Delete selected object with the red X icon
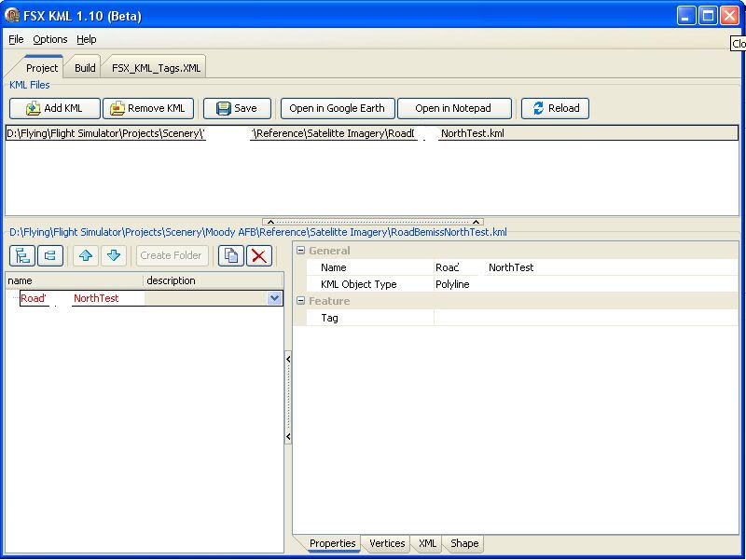The width and height of the screenshot is (746, 560). (259, 255)
